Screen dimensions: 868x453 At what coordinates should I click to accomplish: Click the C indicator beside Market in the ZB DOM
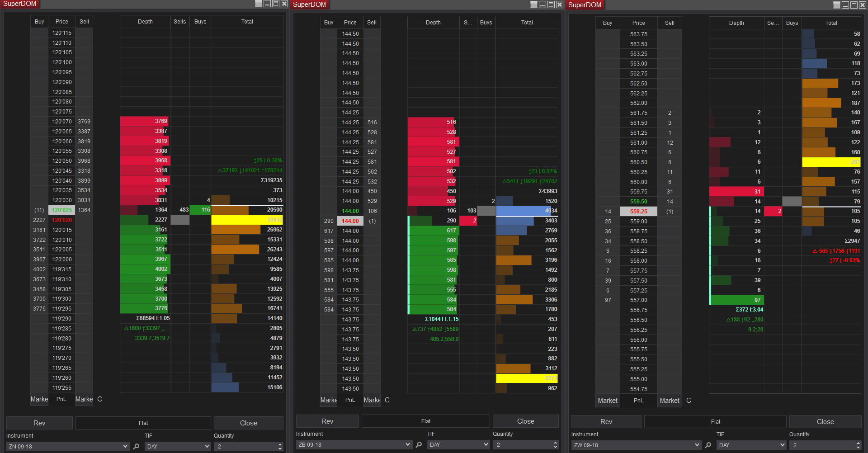click(387, 400)
